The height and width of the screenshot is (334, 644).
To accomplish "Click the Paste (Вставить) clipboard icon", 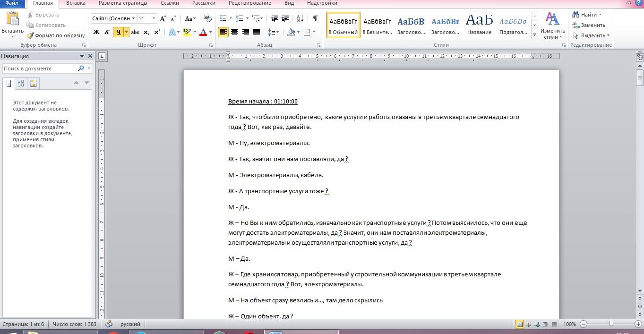I will tap(12, 19).
